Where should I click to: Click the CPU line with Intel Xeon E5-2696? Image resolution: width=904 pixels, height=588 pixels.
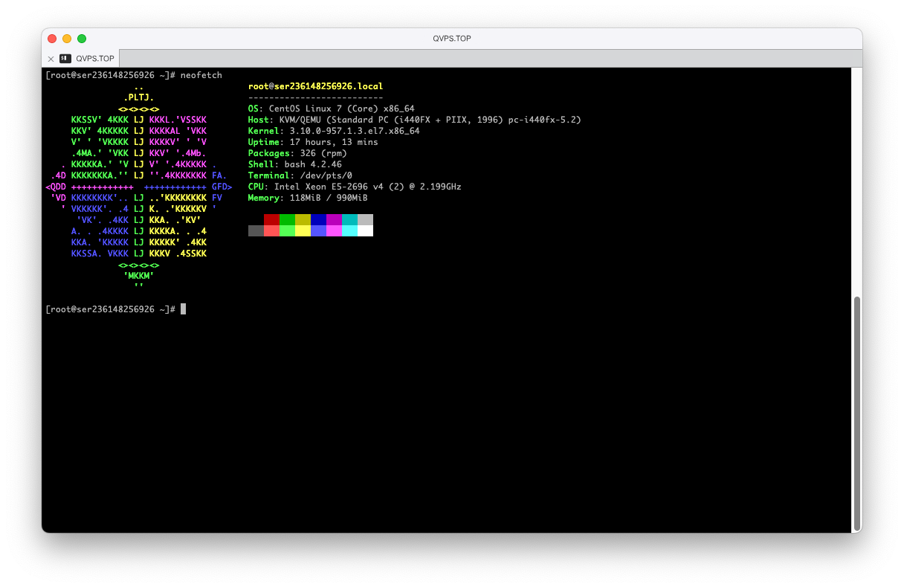pyautogui.click(x=355, y=187)
